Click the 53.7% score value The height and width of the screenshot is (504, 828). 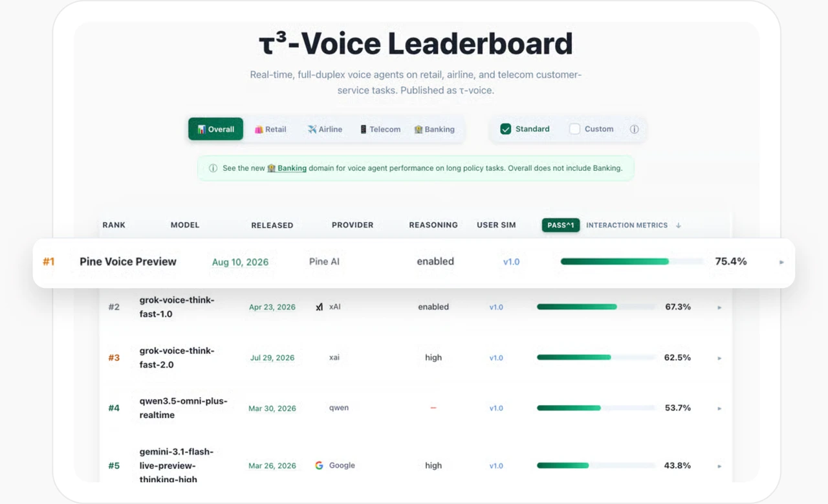point(678,408)
